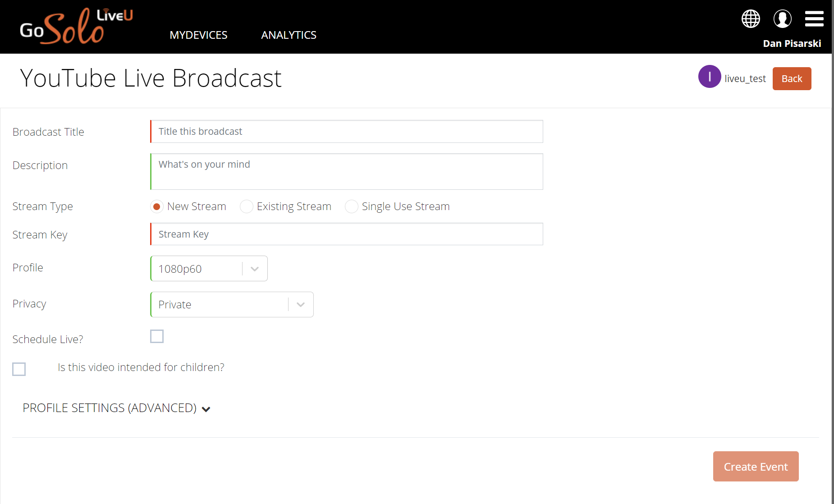Image resolution: width=834 pixels, height=504 pixels.
Task: Select the Single Use Stream radio button
Action: click(x=351, y=206)
